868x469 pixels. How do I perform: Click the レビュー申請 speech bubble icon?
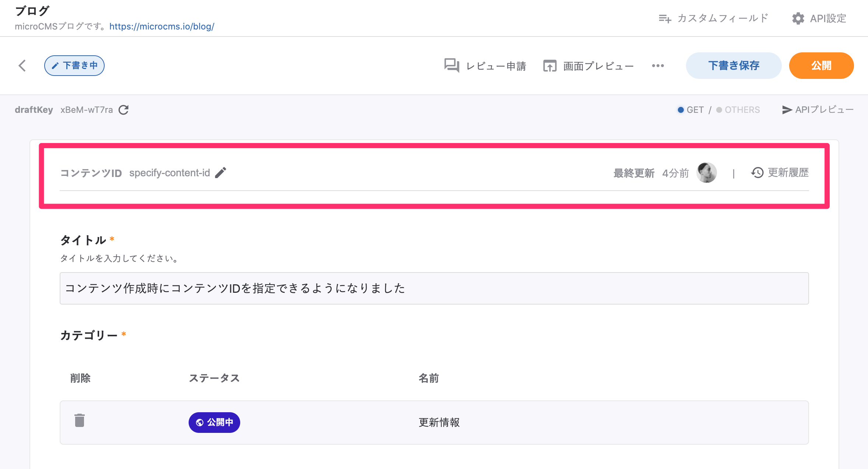(452, 66)
